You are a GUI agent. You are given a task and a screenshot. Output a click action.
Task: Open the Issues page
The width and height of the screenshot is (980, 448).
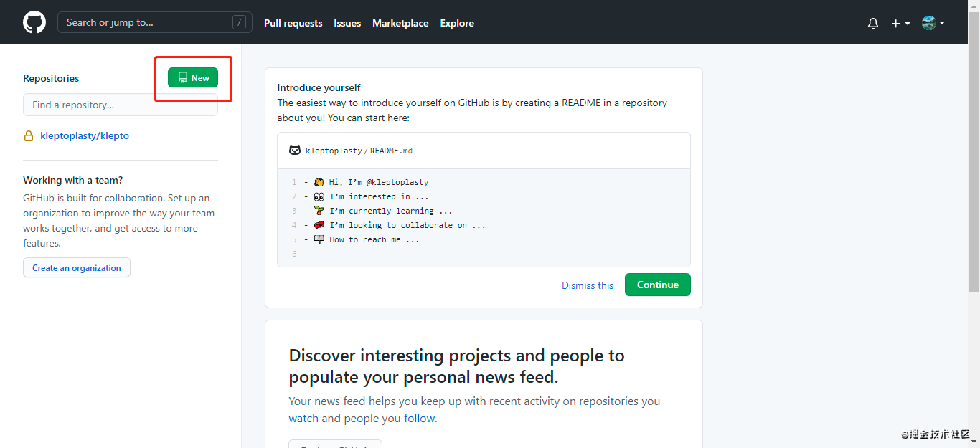click(x=347, y=23)
